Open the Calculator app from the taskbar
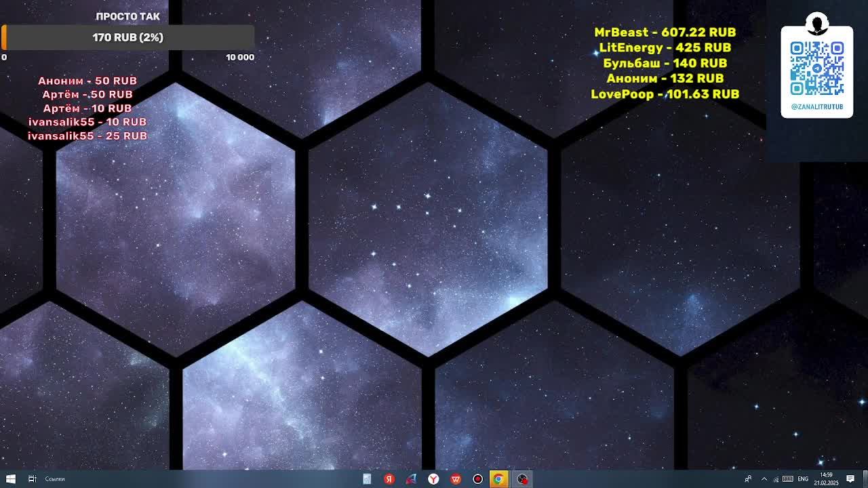This screenshot has height=488, width=868. pos(367,479)
